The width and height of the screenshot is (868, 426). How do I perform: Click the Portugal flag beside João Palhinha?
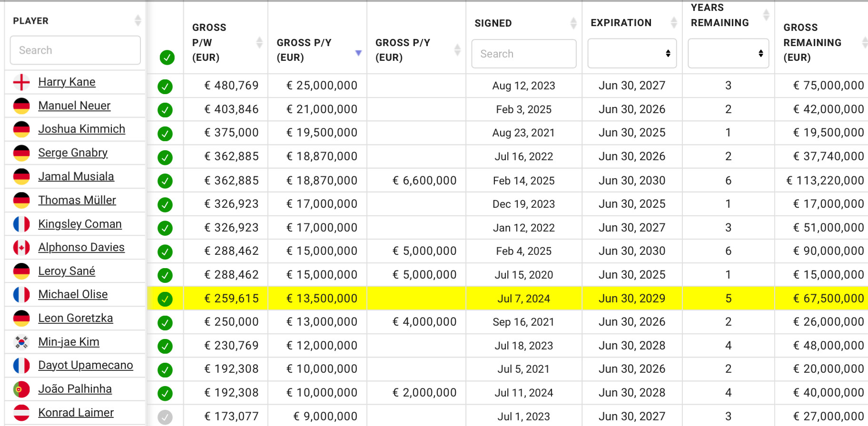21,389
